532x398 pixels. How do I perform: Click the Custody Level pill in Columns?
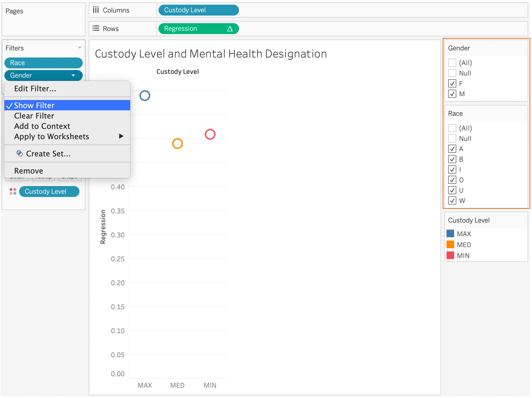pyautogui.click(x=198, y=10)
